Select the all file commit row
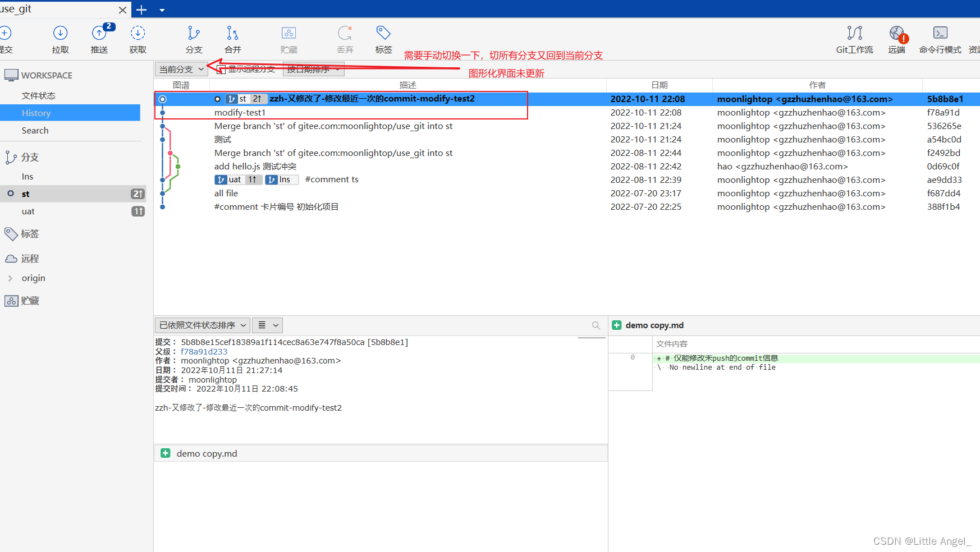 coord(567,193)
